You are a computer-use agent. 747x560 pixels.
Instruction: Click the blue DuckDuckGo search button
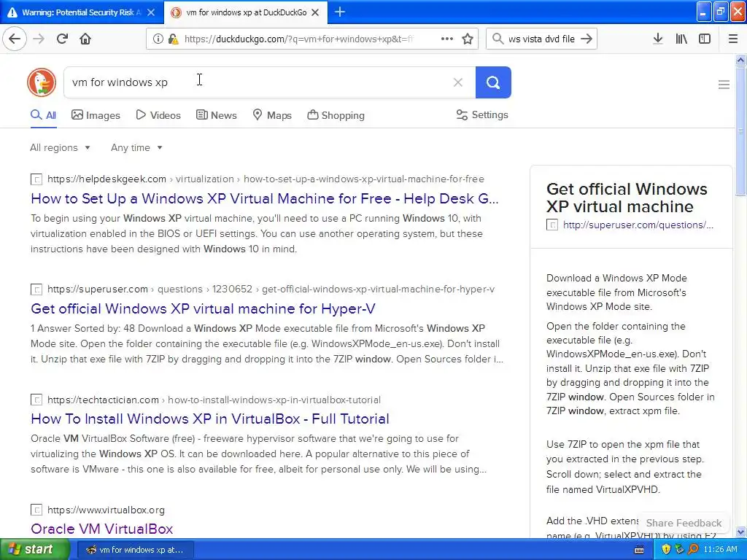click(x=493, y=82)
